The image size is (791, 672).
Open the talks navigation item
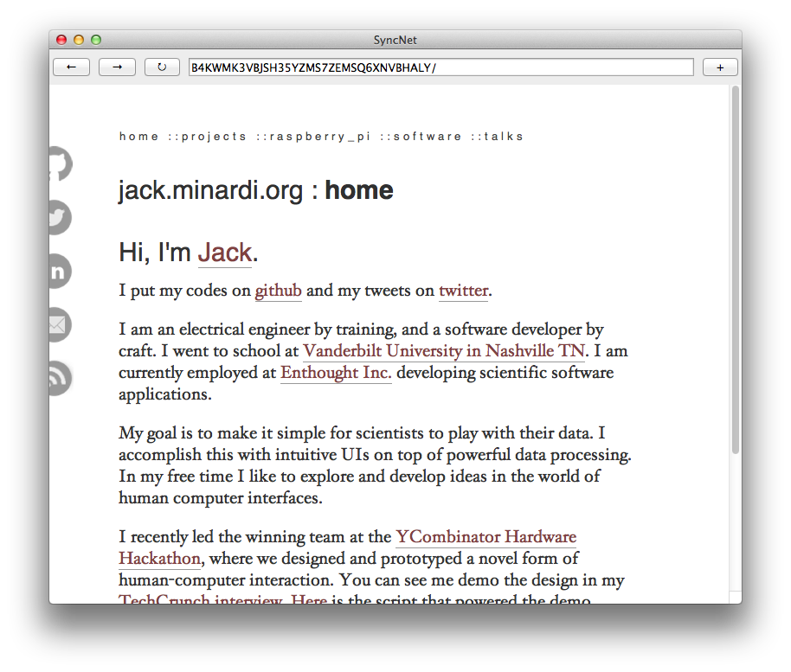(x=504, y=137)
